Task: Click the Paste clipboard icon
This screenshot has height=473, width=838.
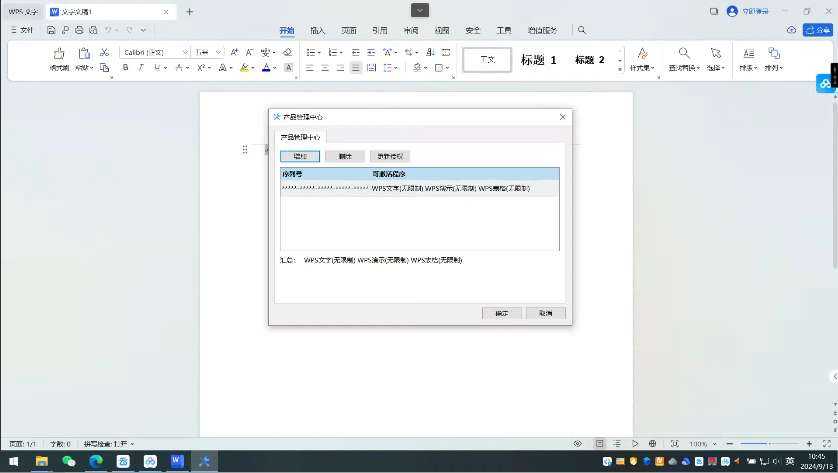Action: point(84,53)
